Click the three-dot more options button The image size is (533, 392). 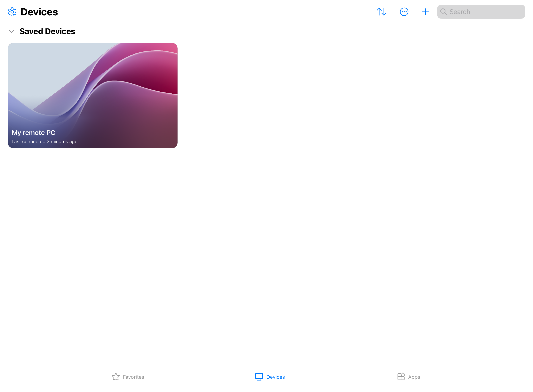404,12
